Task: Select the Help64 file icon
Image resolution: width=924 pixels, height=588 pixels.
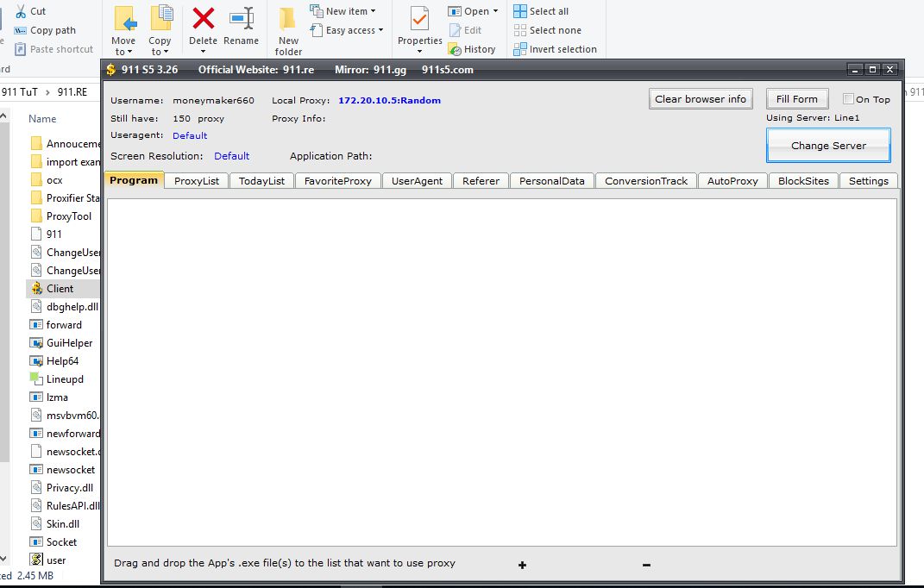Action: click(x=36, y=361)
